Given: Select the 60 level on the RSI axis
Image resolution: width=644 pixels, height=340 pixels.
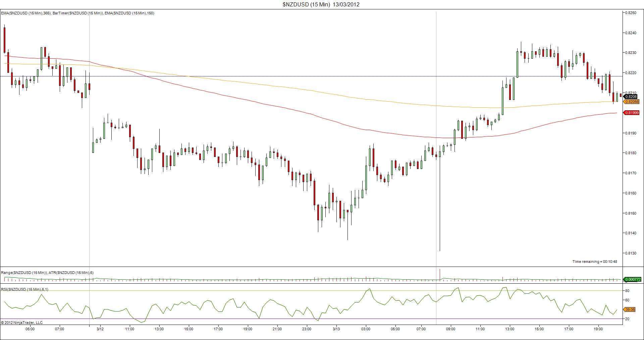Looking at the screenshot, I should (627, 300).
